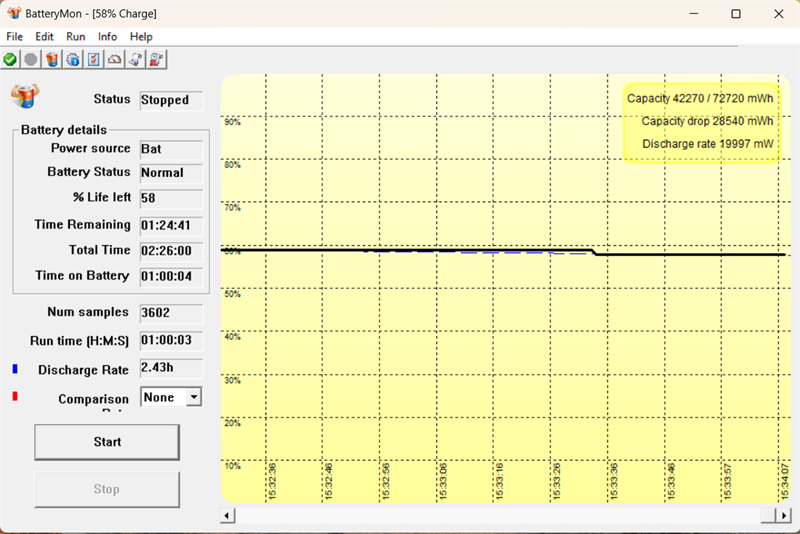Open the Info menu
Image resolution: width=800 pixels, height=534 pixels.
point(107,36)
